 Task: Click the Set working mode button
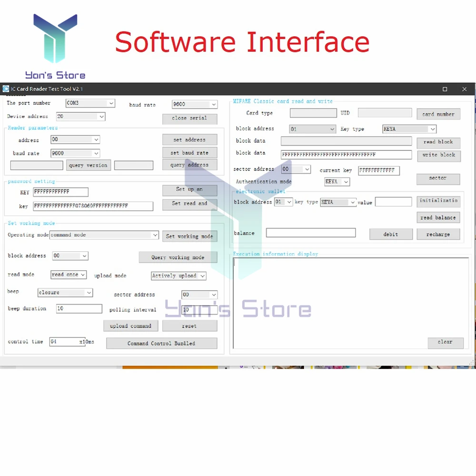190,237
